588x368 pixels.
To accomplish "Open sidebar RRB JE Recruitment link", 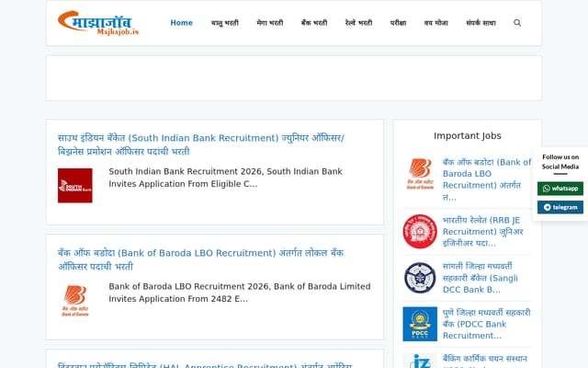I will (x=483, y=231).
